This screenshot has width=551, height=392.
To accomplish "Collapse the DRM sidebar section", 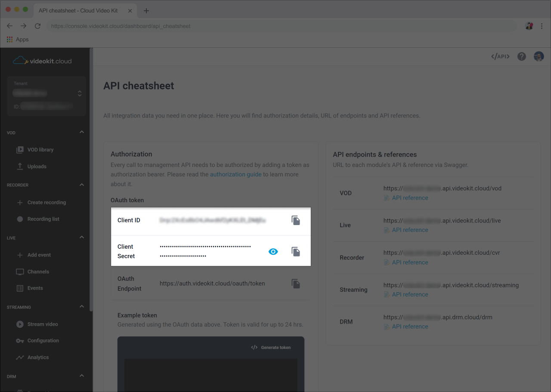I will (82, 376).
